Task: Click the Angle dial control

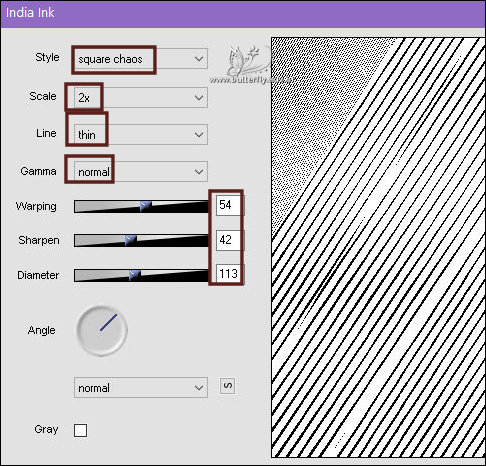Action: (102, 330)
